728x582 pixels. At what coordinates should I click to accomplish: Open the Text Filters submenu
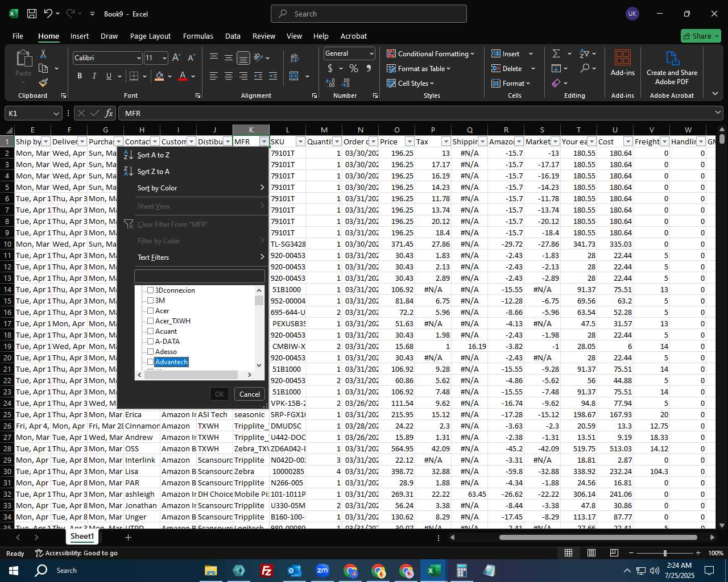coord(194,257)
